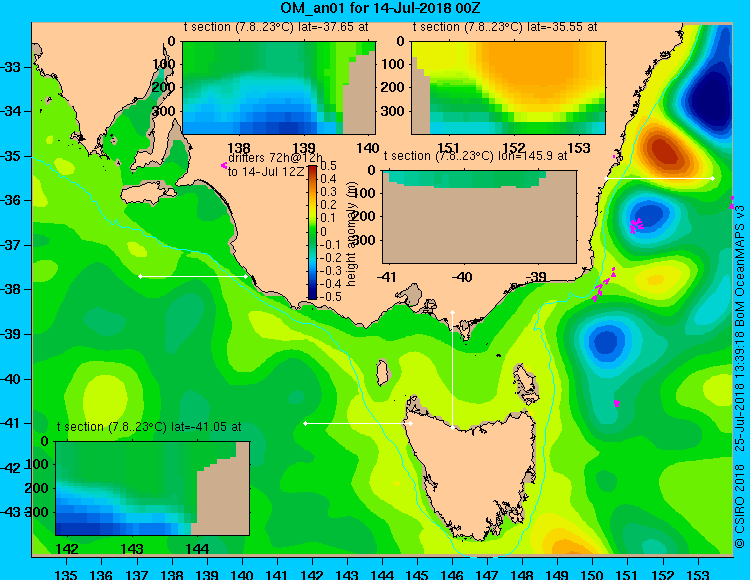
Task: Select the 0.3 color bar label
Action: 328,192
